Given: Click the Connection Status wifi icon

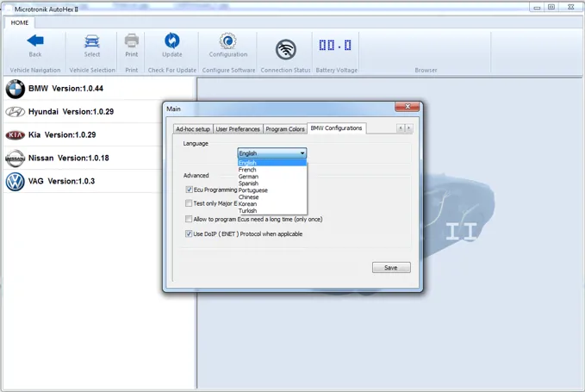Looking at the screenshot, I should point(286,49).
